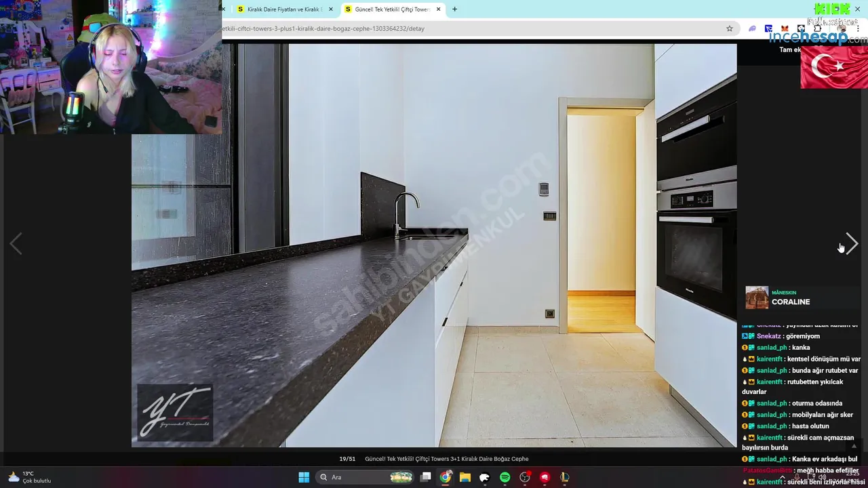Bookmark this page with the star icon
This screenshot has height=488, width=868.
tap(730, 28)
